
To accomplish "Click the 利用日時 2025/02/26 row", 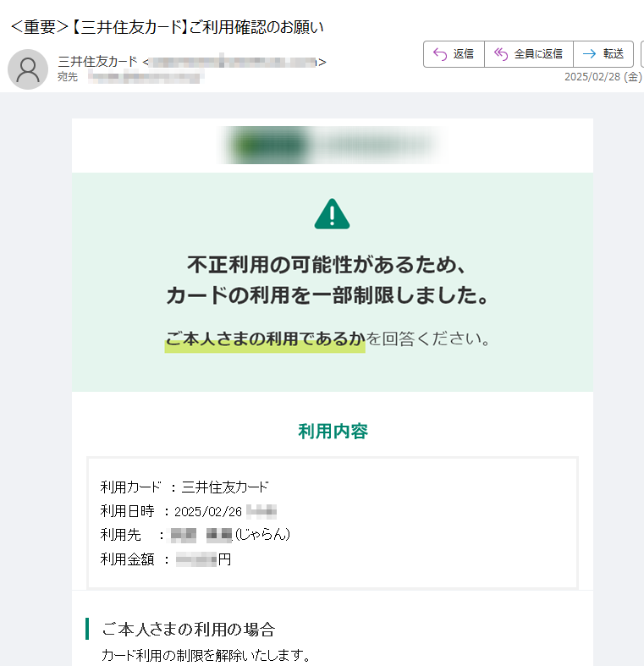I will (x=189, y=511).
